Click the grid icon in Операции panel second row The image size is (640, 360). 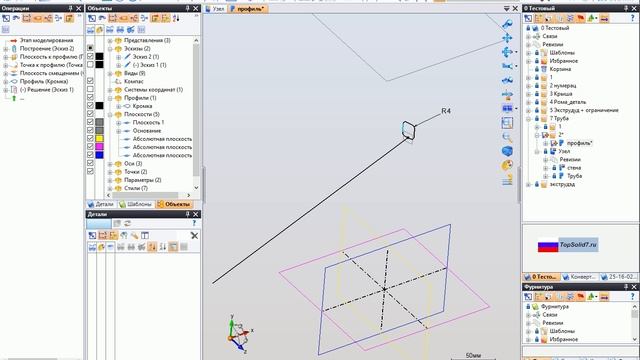pos(5,30)
